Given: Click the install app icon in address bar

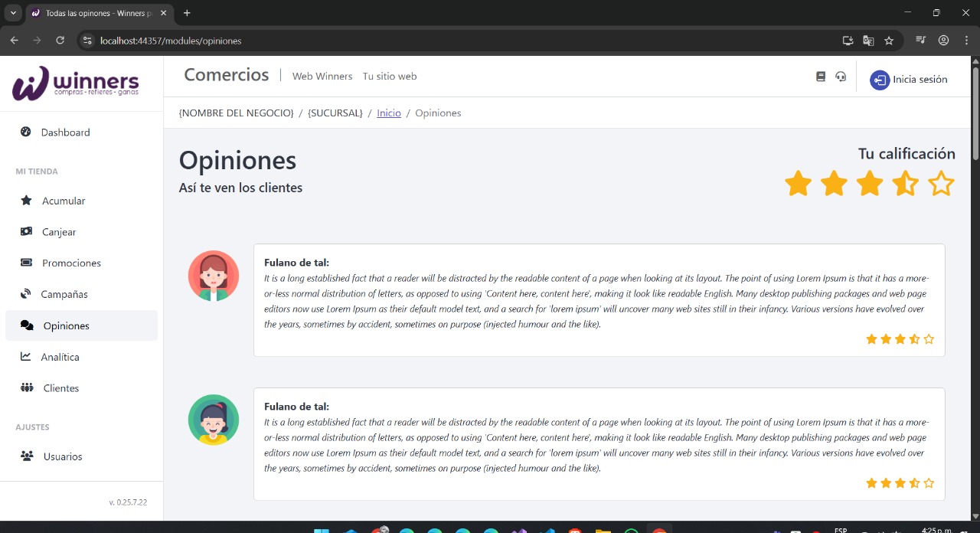Looking at the screenshot, I should (x=848, y=41).
